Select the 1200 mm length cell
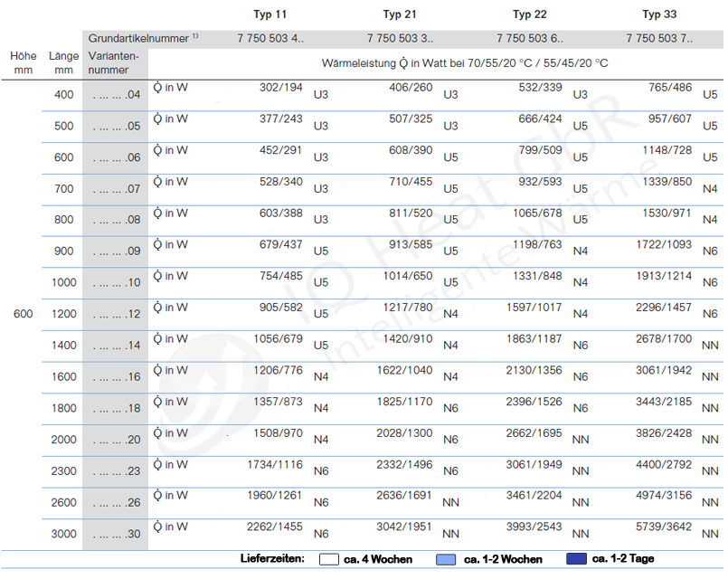The height and width of the screenshot is (579, 728). (63, 314)
